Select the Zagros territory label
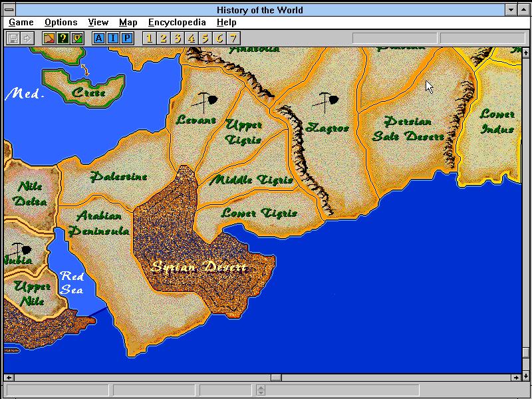Screen dimensions: 532x399 click(x=327, y=128)
